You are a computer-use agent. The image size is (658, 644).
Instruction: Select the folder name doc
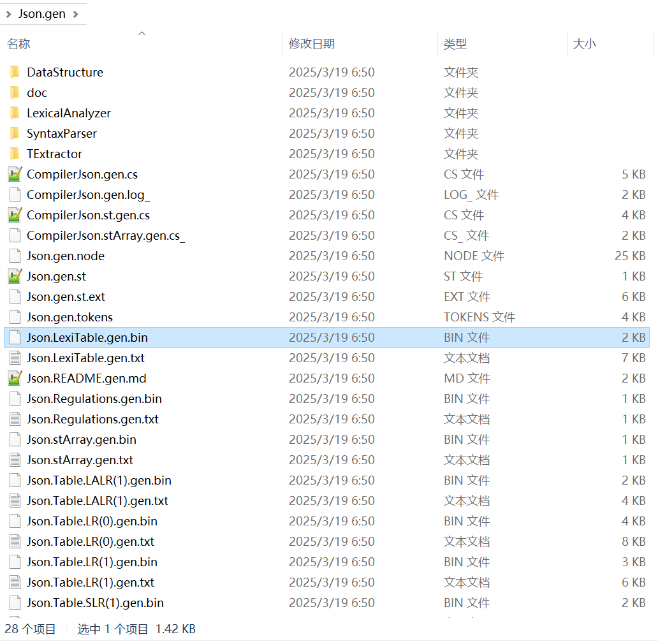pos(37,92)
